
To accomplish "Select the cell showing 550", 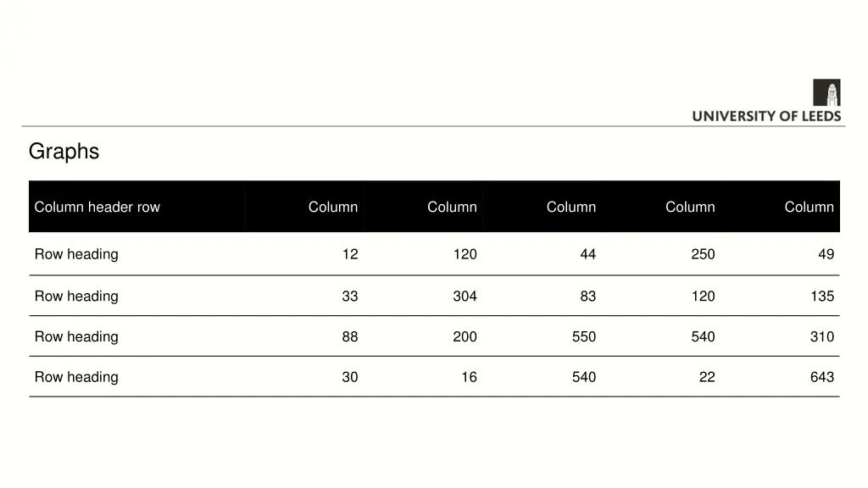I will pos(584,337).
